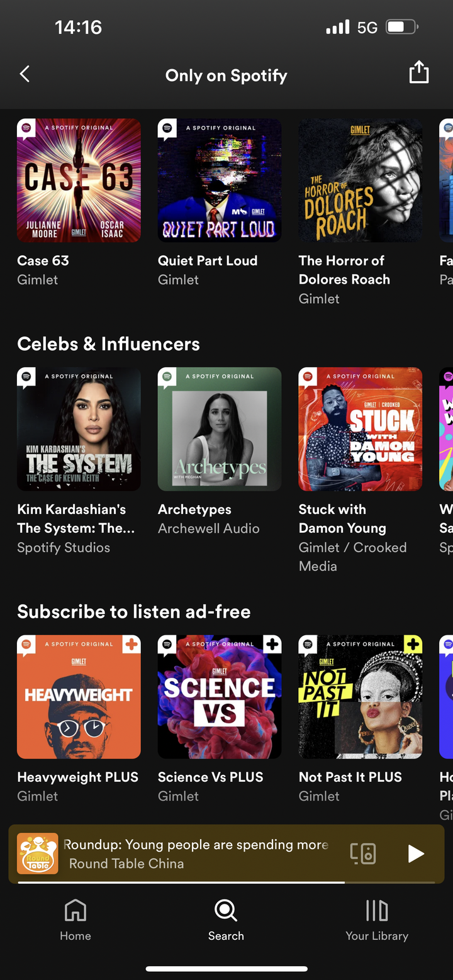Switch to the Your Library tab
The height and width of the screenshot is (980, 453).
tap(377, 920)
